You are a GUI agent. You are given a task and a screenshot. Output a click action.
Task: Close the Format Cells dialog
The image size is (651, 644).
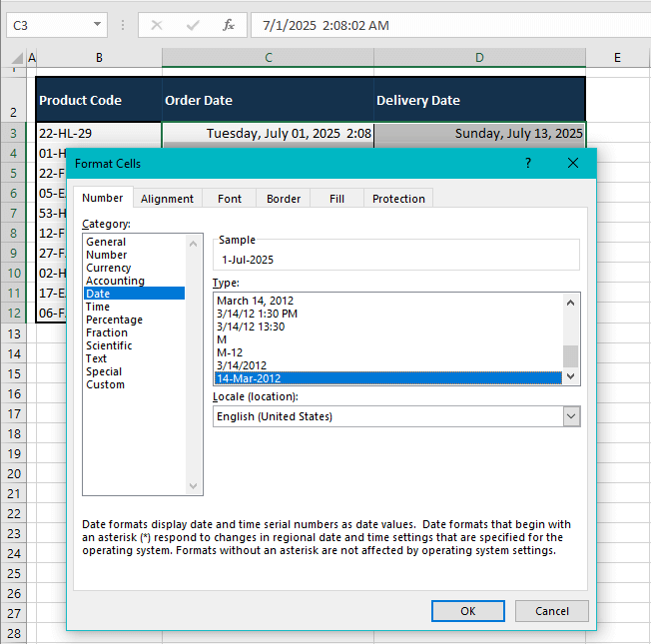click(572, 163)
